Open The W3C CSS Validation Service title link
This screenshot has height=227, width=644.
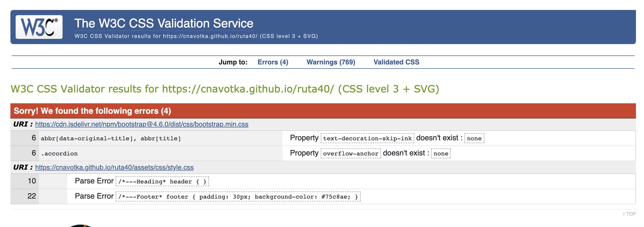click(164, 23)
